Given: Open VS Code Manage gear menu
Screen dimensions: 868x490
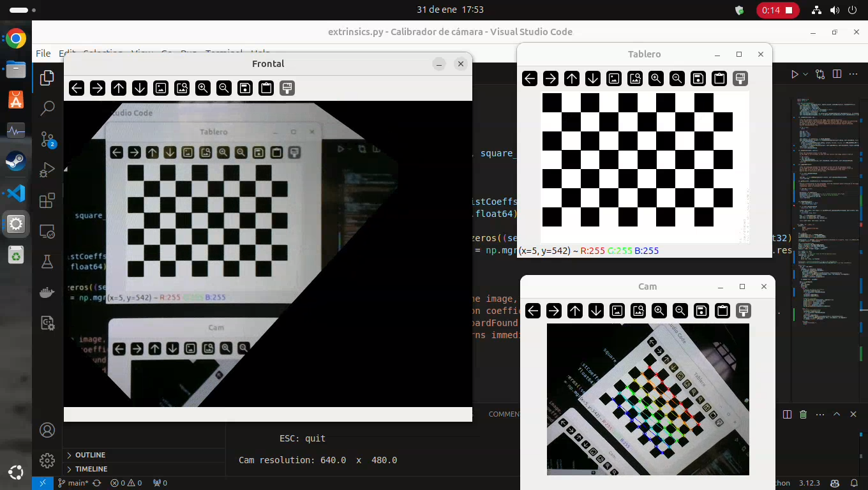Looking at the screenshot, I should (47, 460).
